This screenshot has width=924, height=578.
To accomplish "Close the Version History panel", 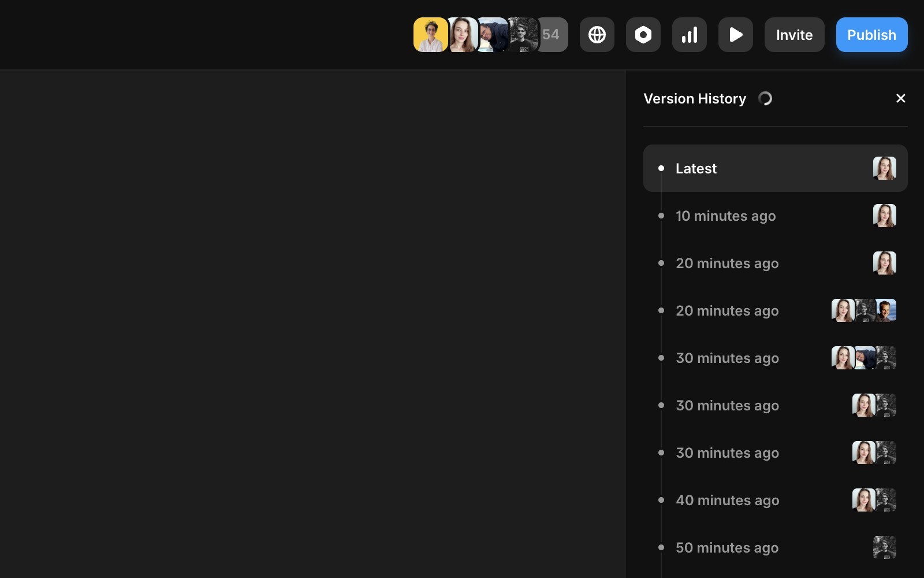I will [x=900, y=98].
